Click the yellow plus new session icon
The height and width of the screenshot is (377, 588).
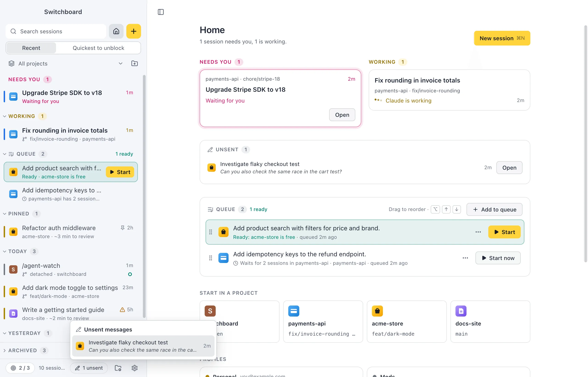[133, 31]
